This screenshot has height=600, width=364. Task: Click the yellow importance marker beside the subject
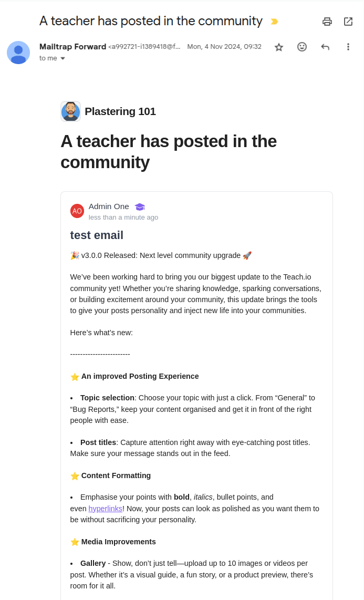coord(274,22)
